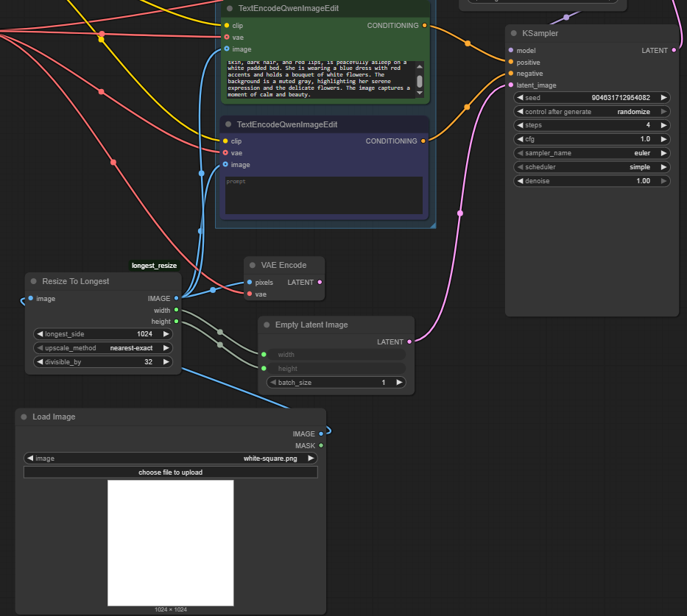Image resolution: width=687 pixels, height=616 pixels.
Task: Increase the seed value with right arrow
Action: point(663,98)
